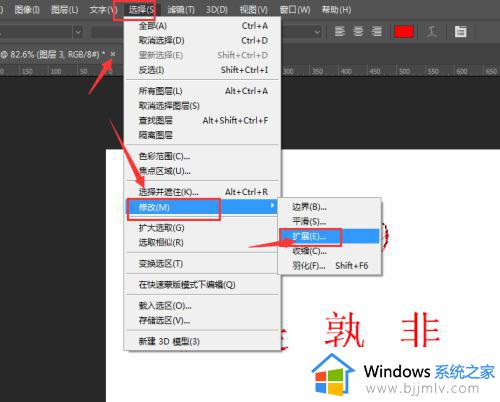
Task: Choose 查找图层 menu entry
Action: pyautogui.click(x=203, y=120)
